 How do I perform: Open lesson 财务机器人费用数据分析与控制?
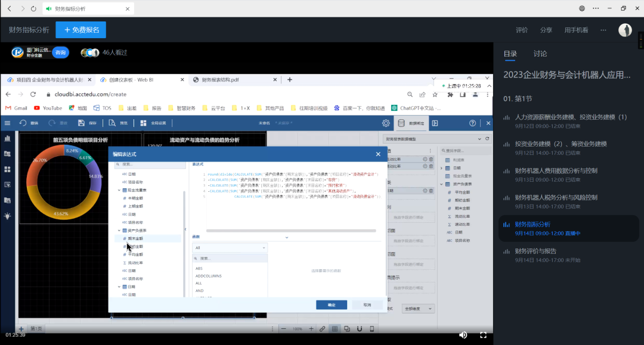click(x=568, y=175)
